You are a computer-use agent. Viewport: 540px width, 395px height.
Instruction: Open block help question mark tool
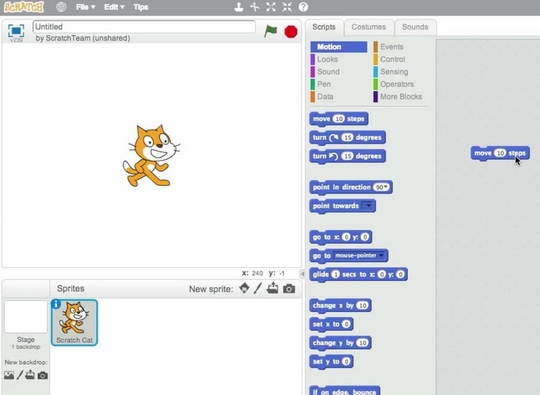tap(303, 7)
